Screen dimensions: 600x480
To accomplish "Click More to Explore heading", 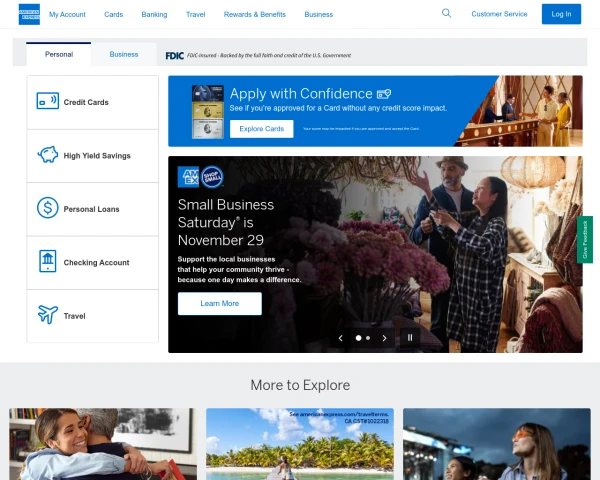I will click(x=300, y=385).
